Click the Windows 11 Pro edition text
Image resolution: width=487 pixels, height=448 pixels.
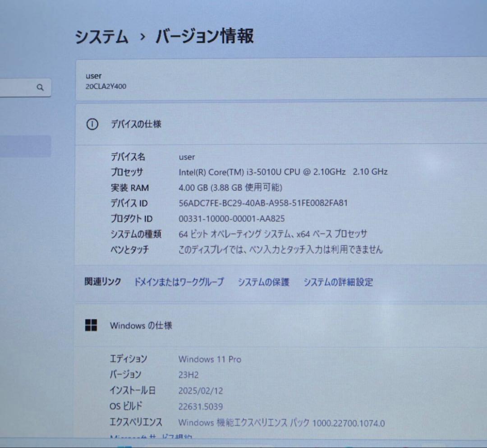click(210, 360)
